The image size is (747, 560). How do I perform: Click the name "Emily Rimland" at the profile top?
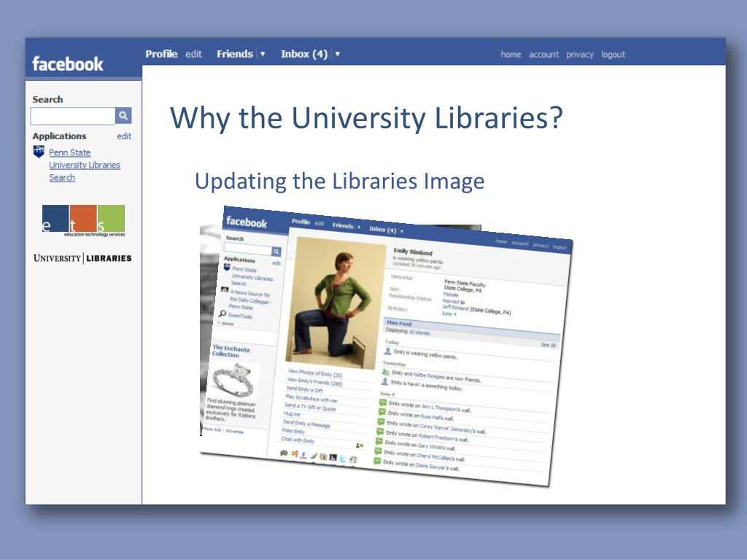[413, 252]
